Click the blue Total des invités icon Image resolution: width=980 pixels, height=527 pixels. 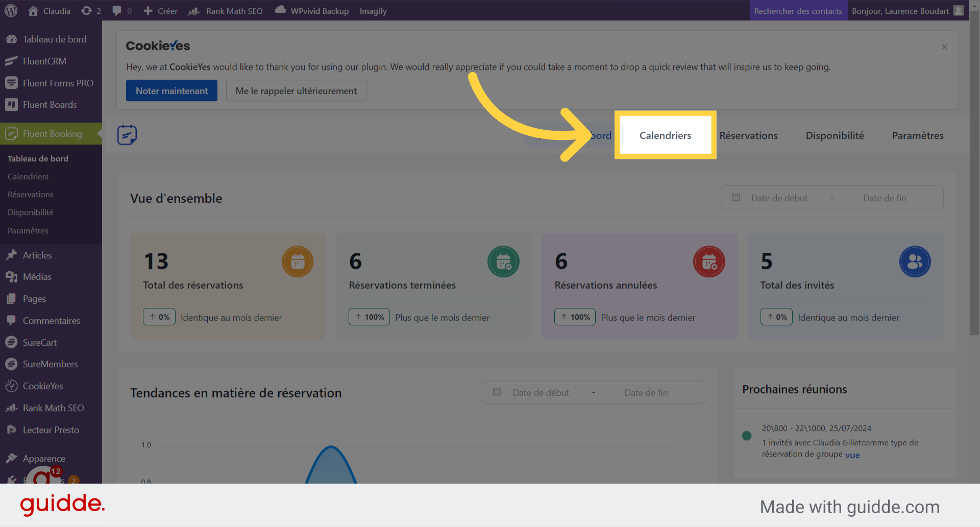click(915, 261)
